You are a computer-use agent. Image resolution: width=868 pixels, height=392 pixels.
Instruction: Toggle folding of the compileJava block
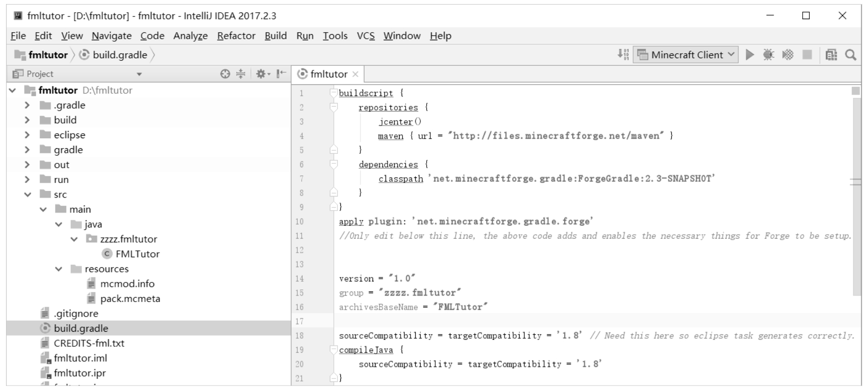click(x=333, y=350)
